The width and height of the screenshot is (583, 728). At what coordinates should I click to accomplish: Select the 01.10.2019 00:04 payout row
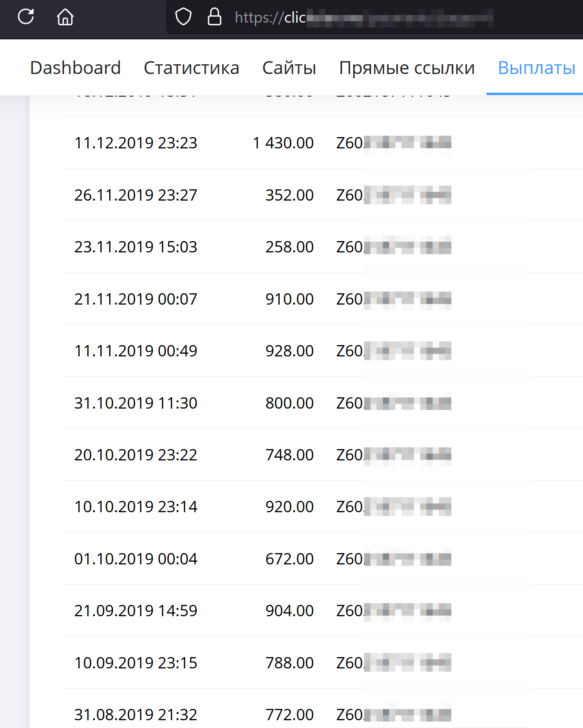coord(323,559)
